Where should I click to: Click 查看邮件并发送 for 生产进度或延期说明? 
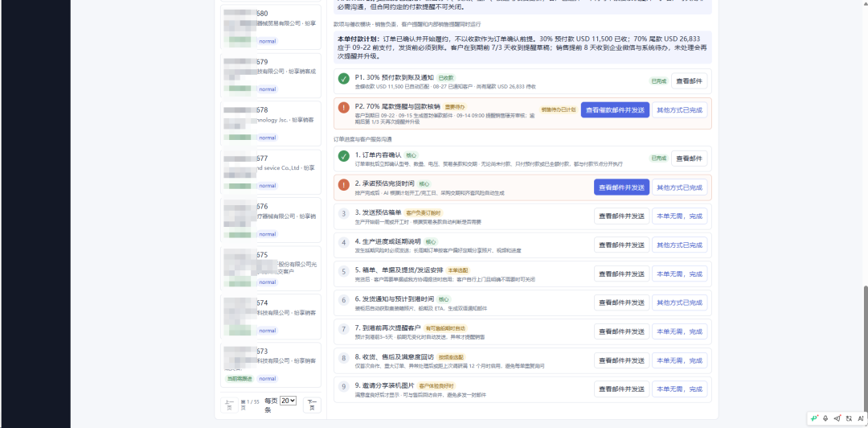coord(621,245)
